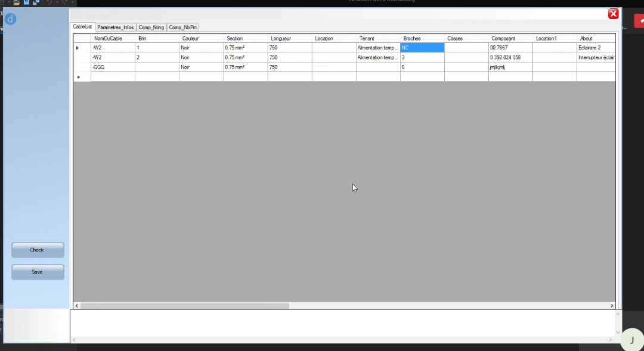Click the red hang-up call button
Screen dimensions: 644x351
639,21
